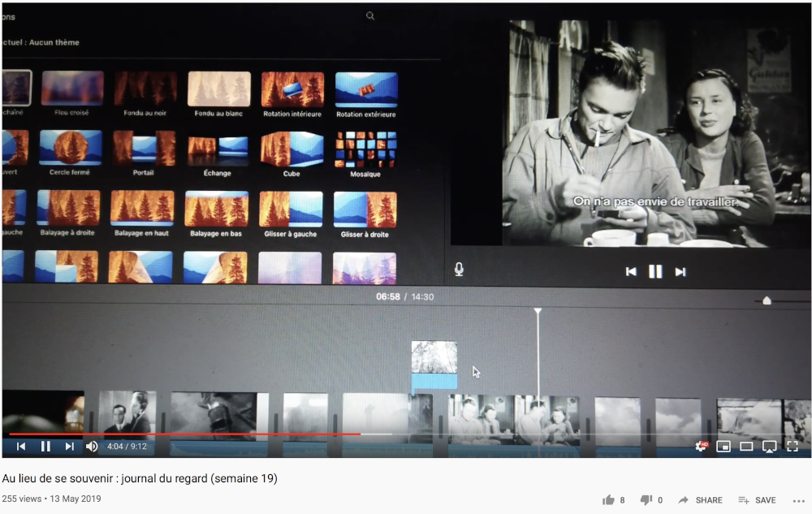This screenshot has width=812, height=514.
Task: Mute the YouTube player volume
Action: click(92, 446)
